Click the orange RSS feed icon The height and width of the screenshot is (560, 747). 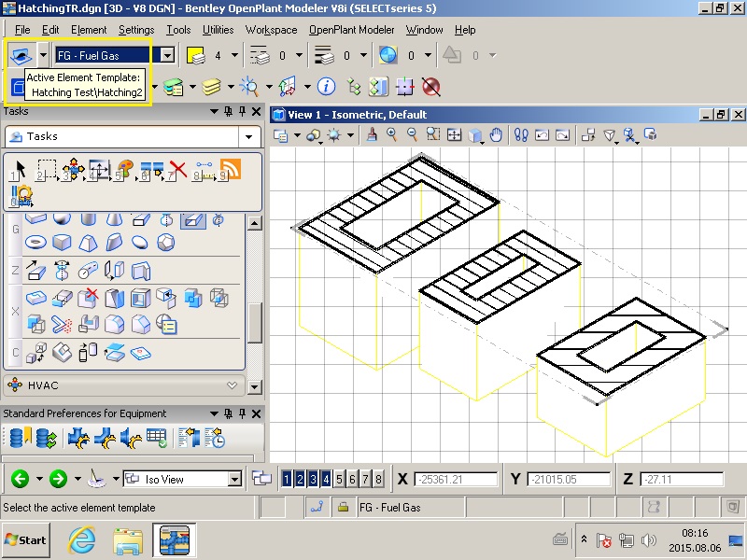tap(231, 170)
